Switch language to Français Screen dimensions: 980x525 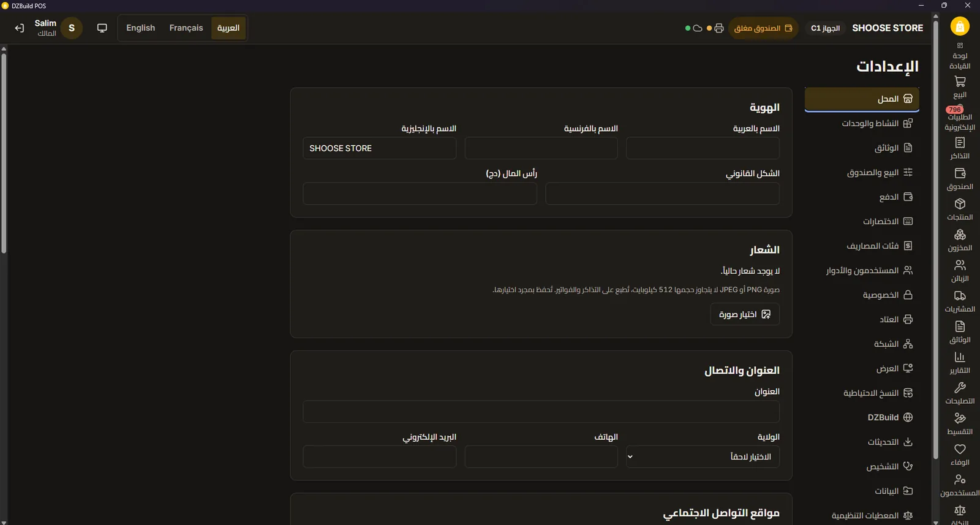[x=186, y=28]
